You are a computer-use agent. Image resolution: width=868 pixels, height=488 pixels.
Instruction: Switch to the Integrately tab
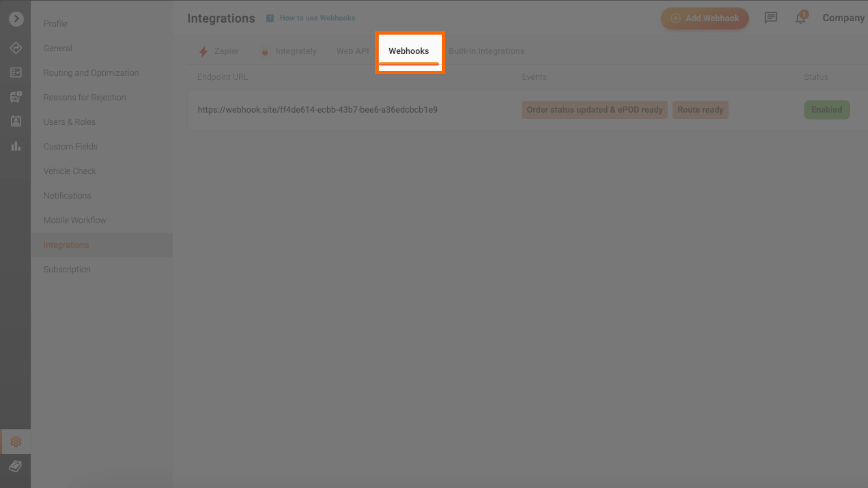click(288, 51)
